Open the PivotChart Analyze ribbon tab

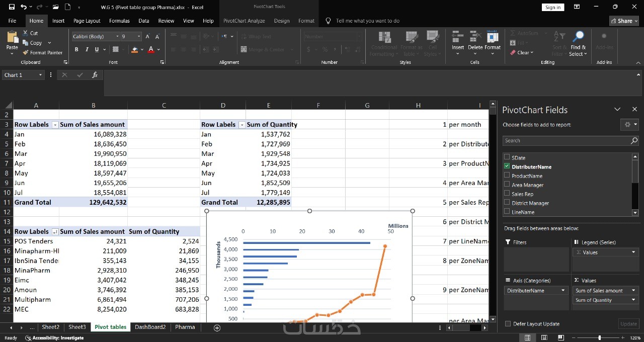(244, 21)
